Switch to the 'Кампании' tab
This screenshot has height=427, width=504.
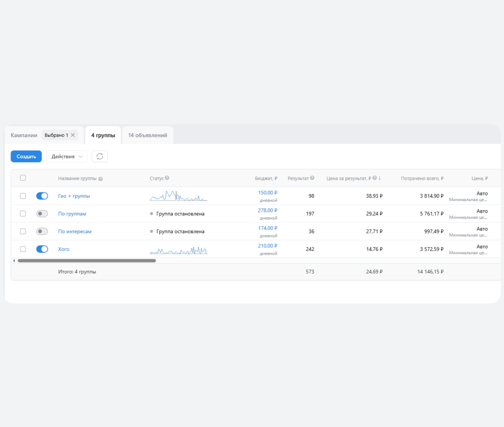pyautogui.click(x=24, y=135)
